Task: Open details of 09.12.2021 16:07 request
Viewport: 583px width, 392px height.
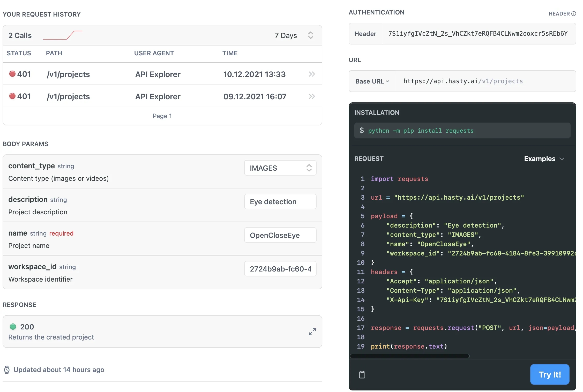Action: pyautogui.click(x=312, y=96)
